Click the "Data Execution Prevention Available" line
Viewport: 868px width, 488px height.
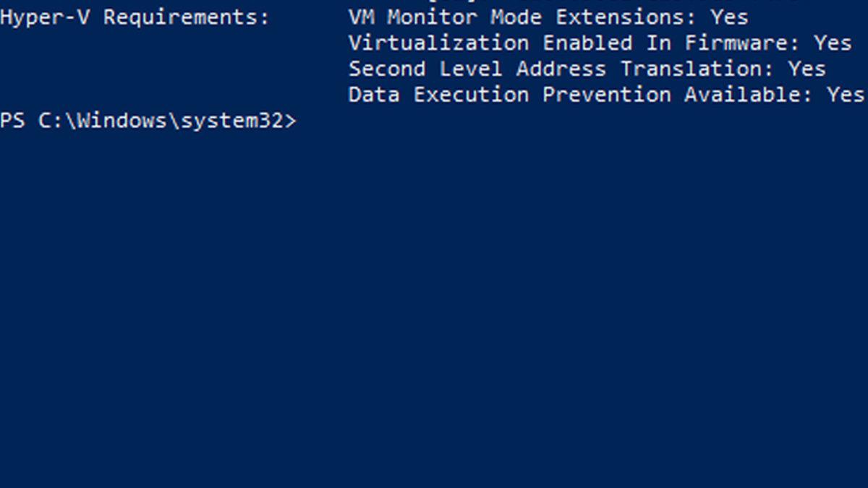580,95
